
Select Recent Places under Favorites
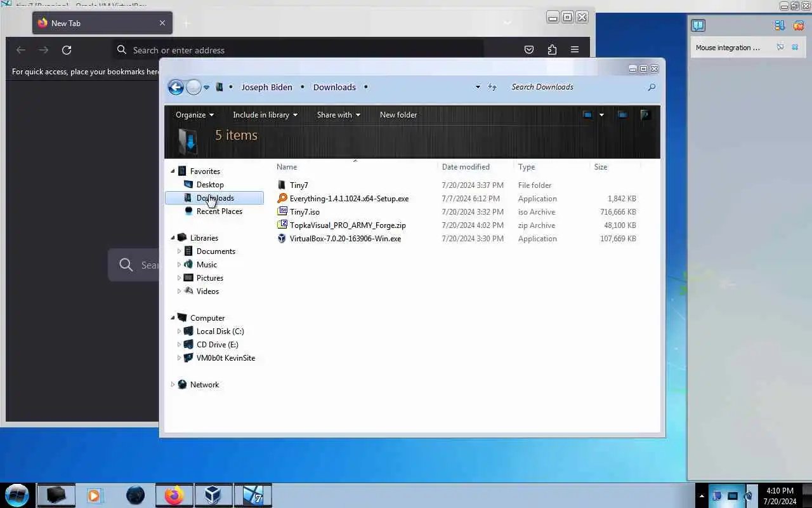(219, 211)
